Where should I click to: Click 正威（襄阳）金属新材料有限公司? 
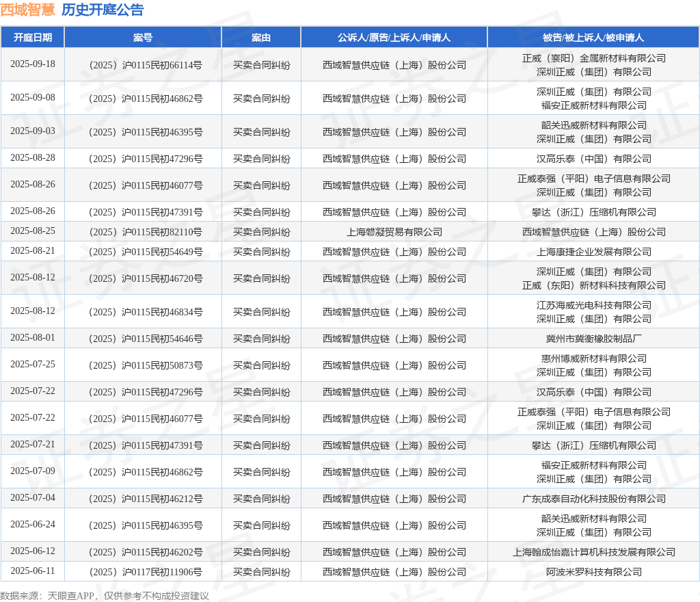click(594, 59)
